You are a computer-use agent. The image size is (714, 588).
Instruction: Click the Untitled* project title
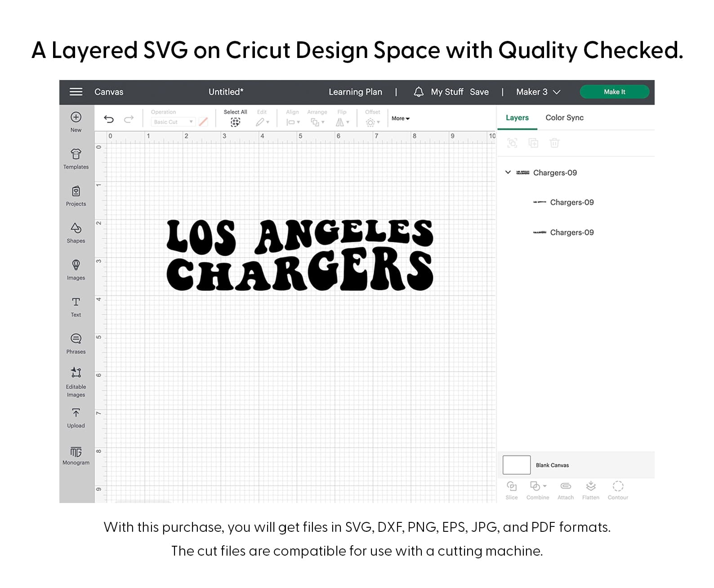coord(226,92)
